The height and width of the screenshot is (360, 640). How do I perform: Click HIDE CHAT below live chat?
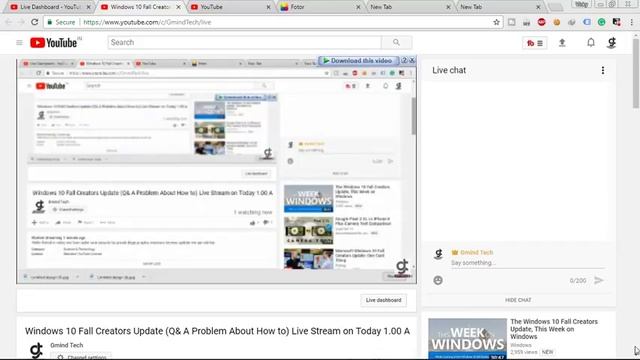(518, 300)
